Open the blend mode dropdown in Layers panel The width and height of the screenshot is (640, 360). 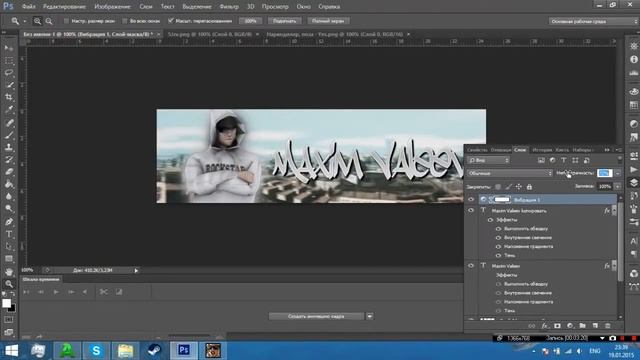tap(510, 173)
